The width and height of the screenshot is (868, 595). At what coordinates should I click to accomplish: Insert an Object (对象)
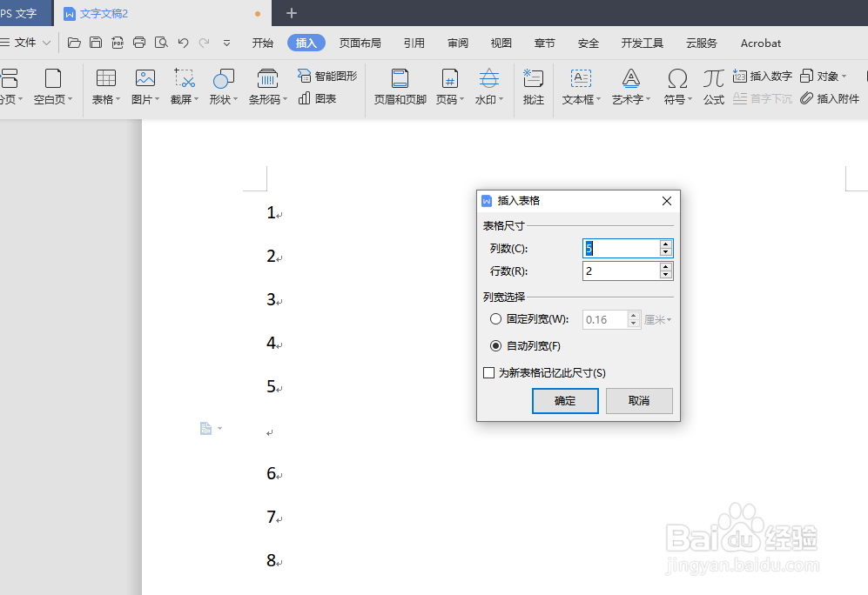823,76
